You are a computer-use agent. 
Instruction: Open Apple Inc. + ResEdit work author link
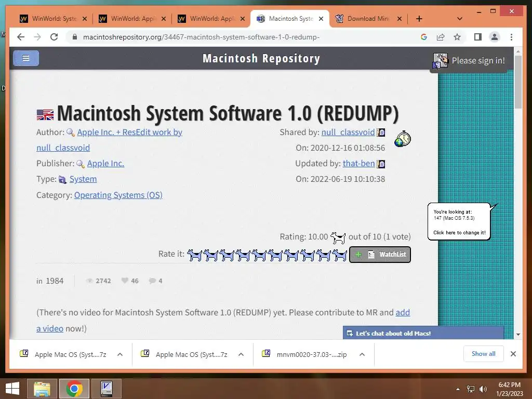click(129, 132)
